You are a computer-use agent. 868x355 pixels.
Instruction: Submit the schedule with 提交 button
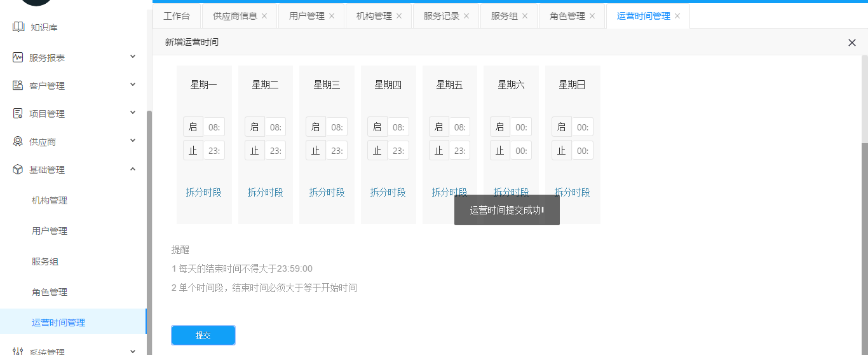pyautogui.click(x=203, y=335)
